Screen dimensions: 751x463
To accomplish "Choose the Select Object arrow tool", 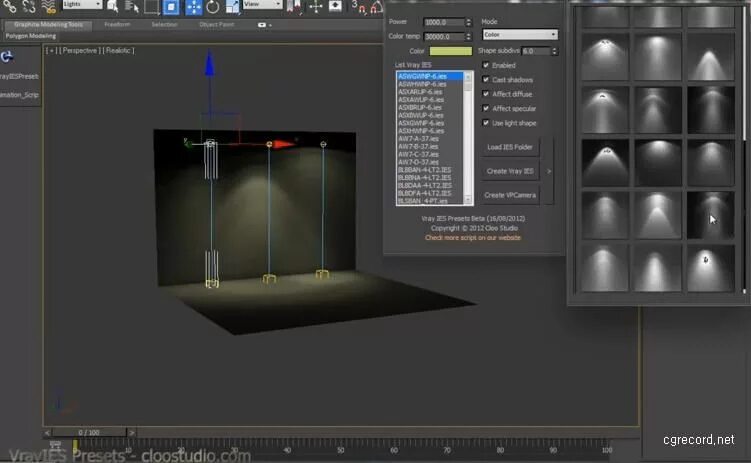I will (x=113, y=6).
